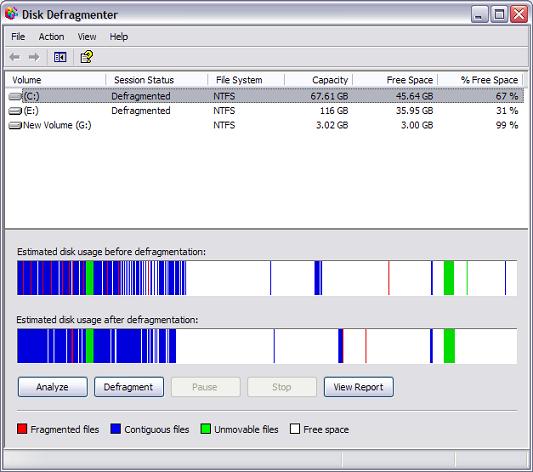This screenshot has width=533, height=472.
Task: Click the 3.00 GB free space value
Action: 417,125
